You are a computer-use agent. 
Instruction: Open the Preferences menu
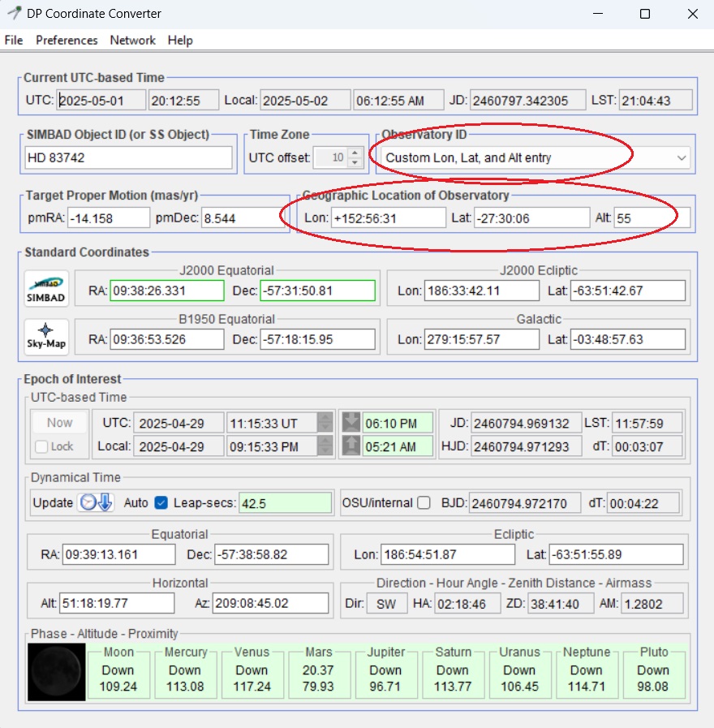pyautogui.click(x=67, y=41)
